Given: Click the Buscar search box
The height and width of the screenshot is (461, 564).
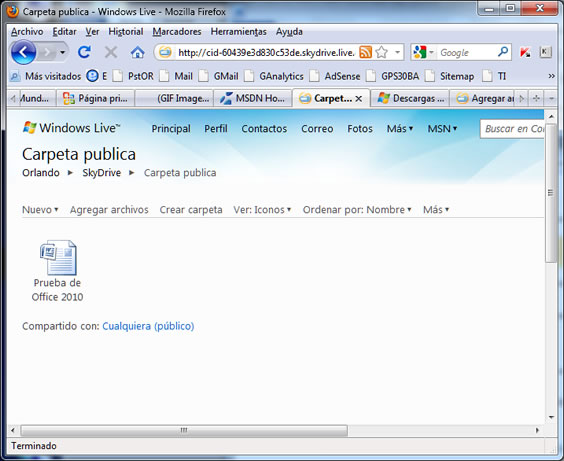Looking at the screenshot, I should [x=512, y=129].
